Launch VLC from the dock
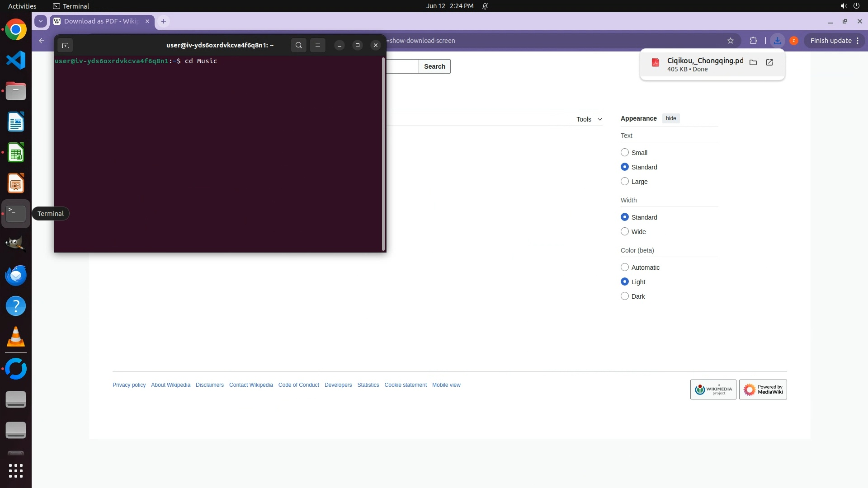This screenshot has height=488, width=868. (16, 337)
